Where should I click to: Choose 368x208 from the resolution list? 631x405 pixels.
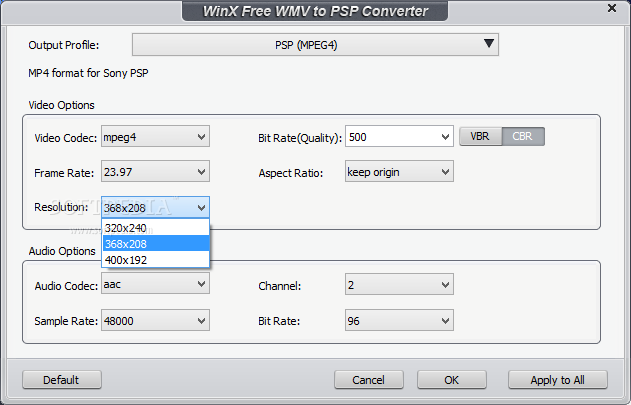point(156,244)
